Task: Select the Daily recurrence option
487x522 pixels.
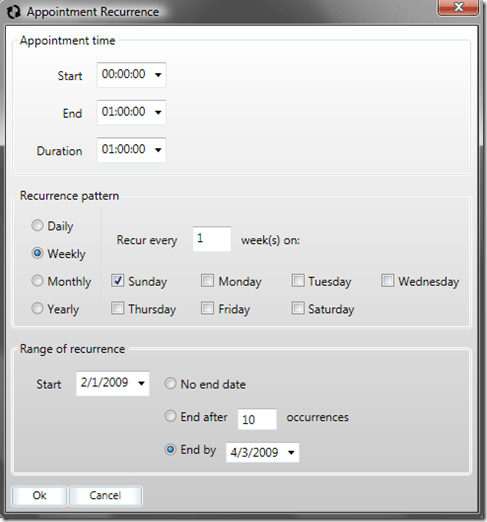Action: (x=37, y=226)
